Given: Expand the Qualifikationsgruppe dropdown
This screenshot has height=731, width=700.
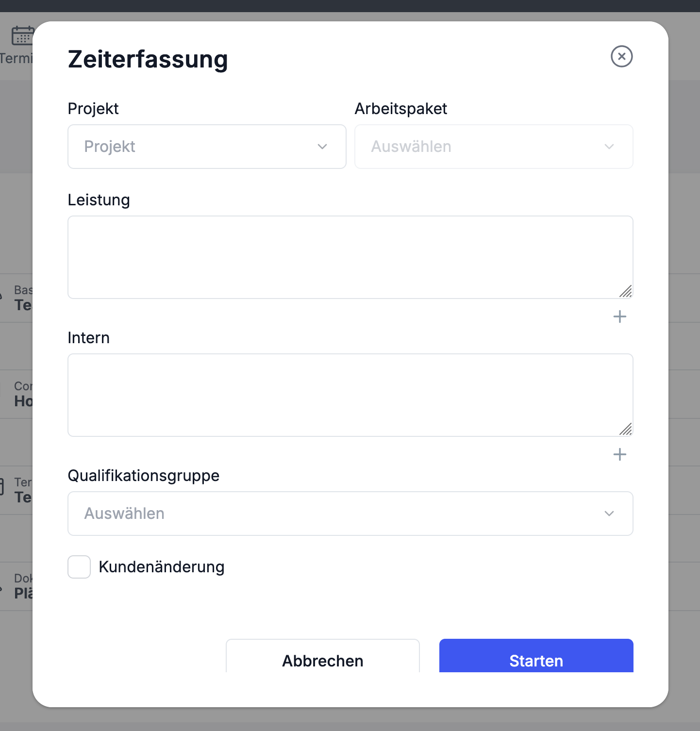Looking at the screenshot, I should tap(350, 514).
